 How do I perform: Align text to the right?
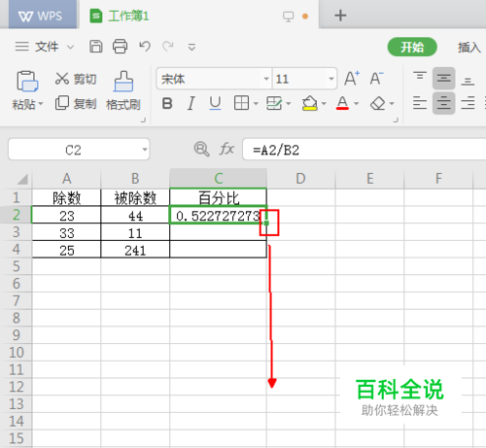click(x=468, y=103)
